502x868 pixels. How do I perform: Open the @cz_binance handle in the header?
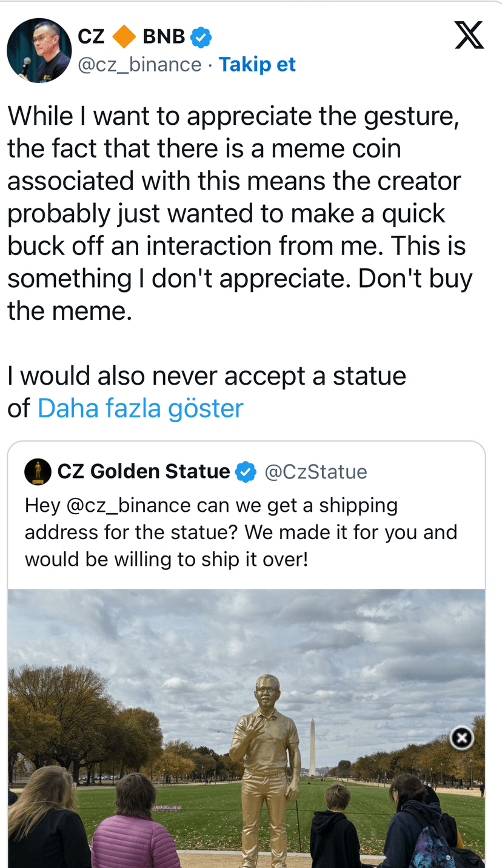click(x=139, y=64)
